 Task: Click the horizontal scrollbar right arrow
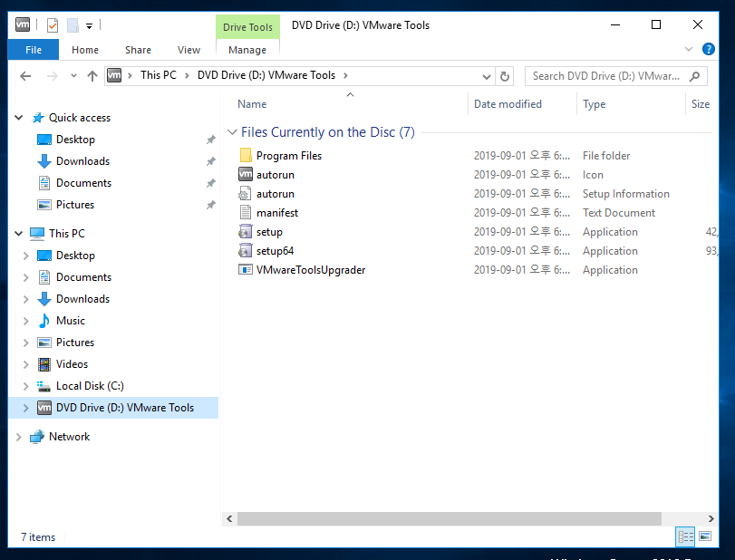tap(711, 518)
